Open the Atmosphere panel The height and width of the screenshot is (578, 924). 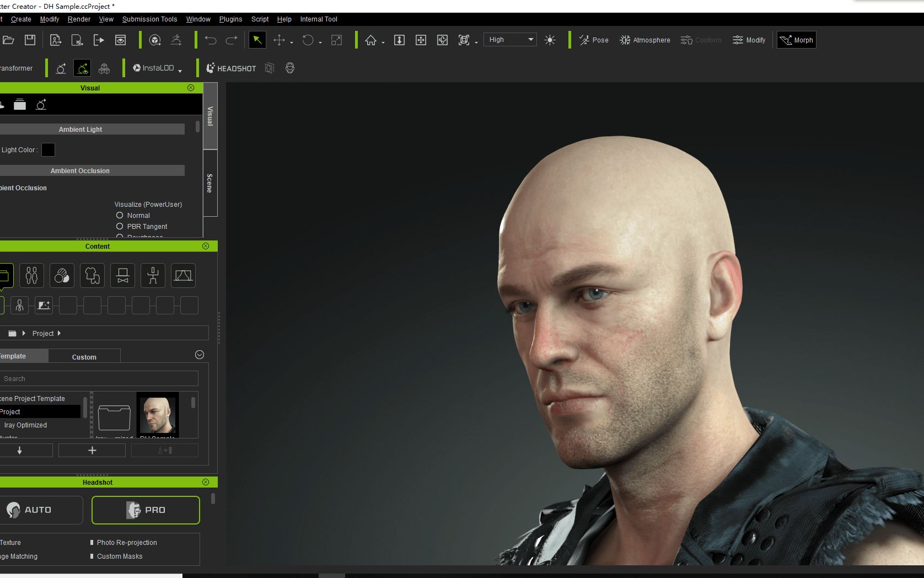click(x=644, y=40)
